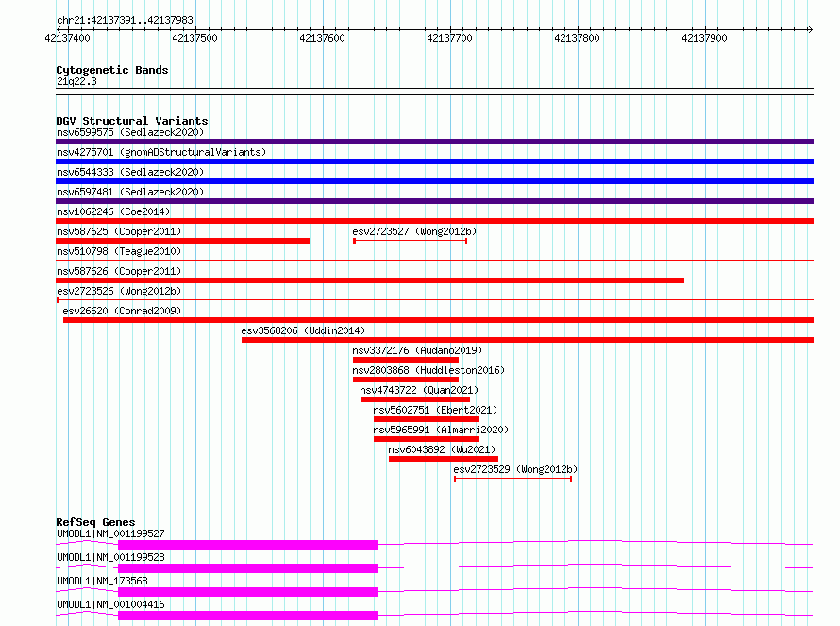Open the nsv5965991 (Almarri2020) label
840x626 pixels.
(441, 430)
